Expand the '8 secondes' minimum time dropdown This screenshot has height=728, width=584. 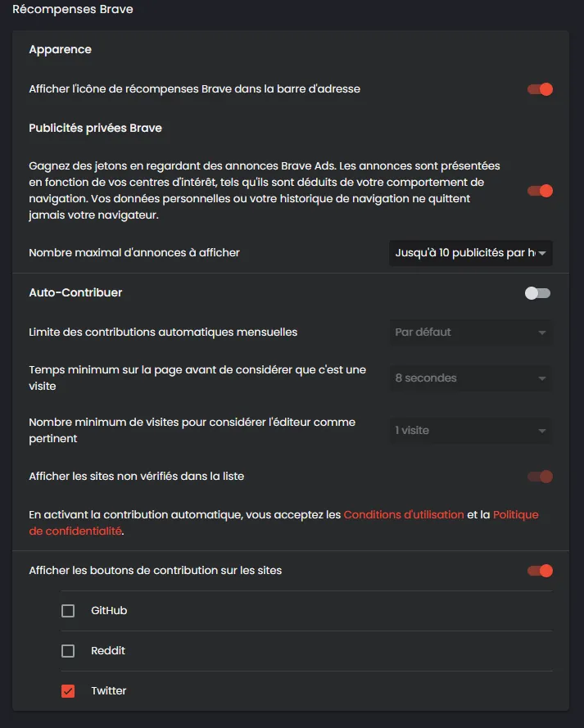471,378
